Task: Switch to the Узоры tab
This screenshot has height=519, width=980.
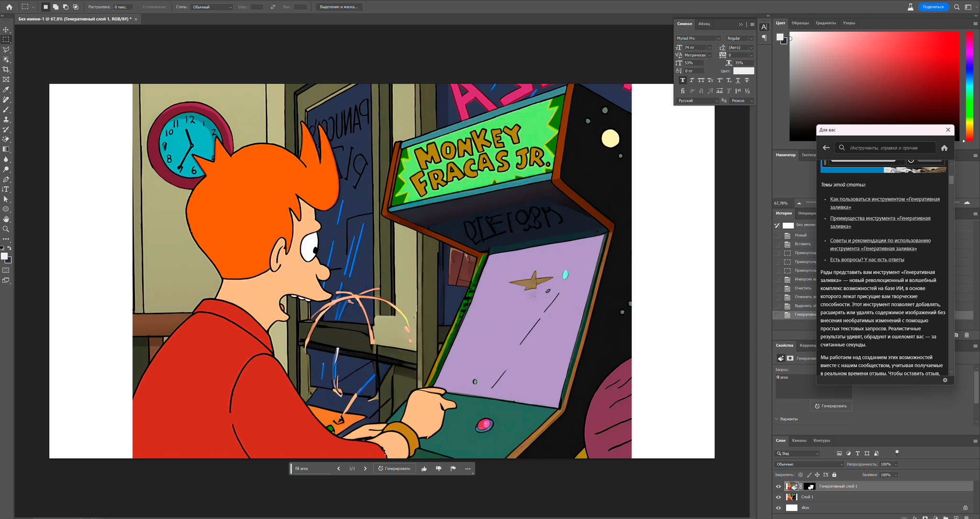Action: [x=849, y=23]
